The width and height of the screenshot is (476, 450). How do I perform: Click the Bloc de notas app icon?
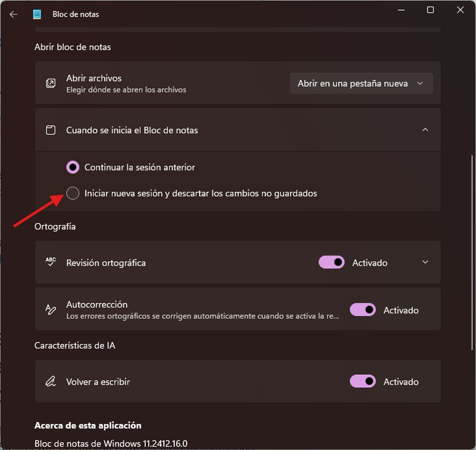tap(37, 14)
